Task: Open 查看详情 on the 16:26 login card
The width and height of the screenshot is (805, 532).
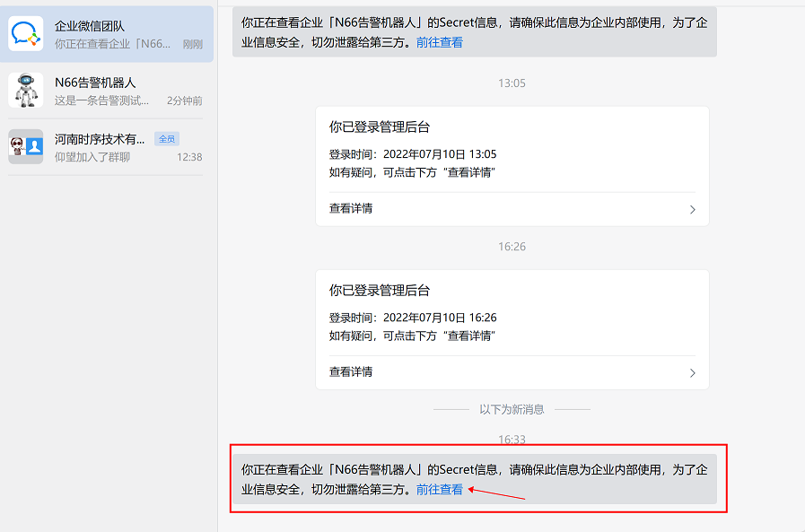Action: pyautogui.click(x=351, y=372)
